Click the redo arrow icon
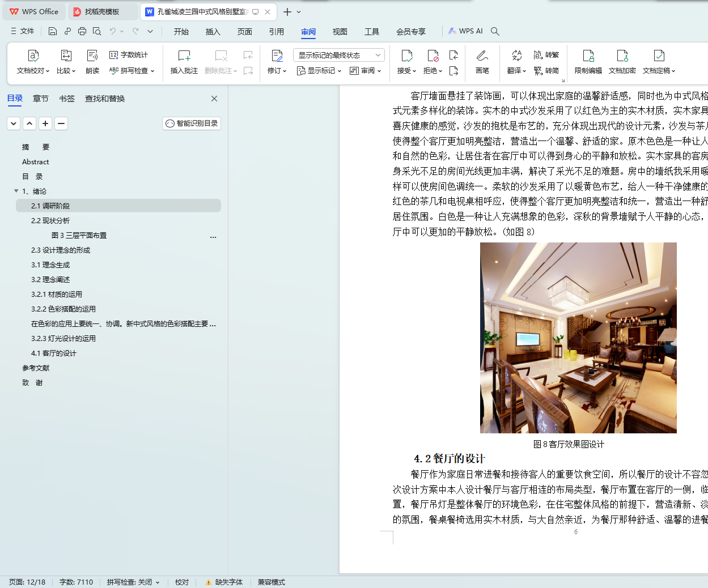Screen dimensions: 708x588 135,31
